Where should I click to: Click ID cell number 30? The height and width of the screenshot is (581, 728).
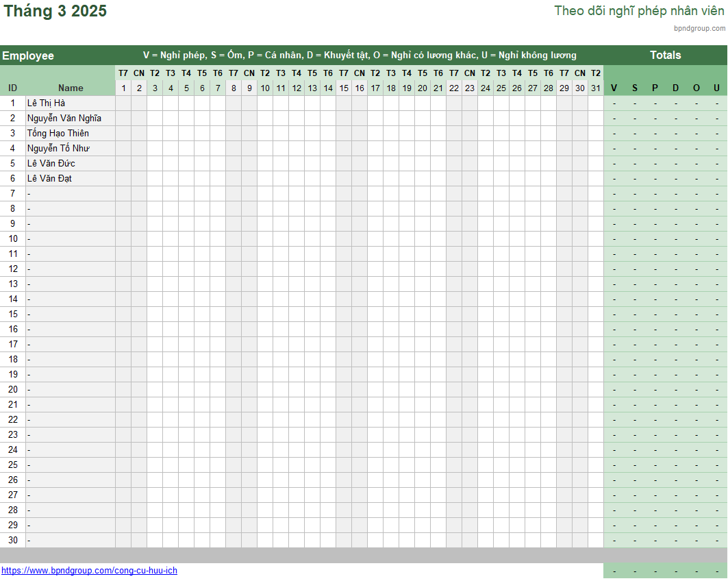[12, 541]
